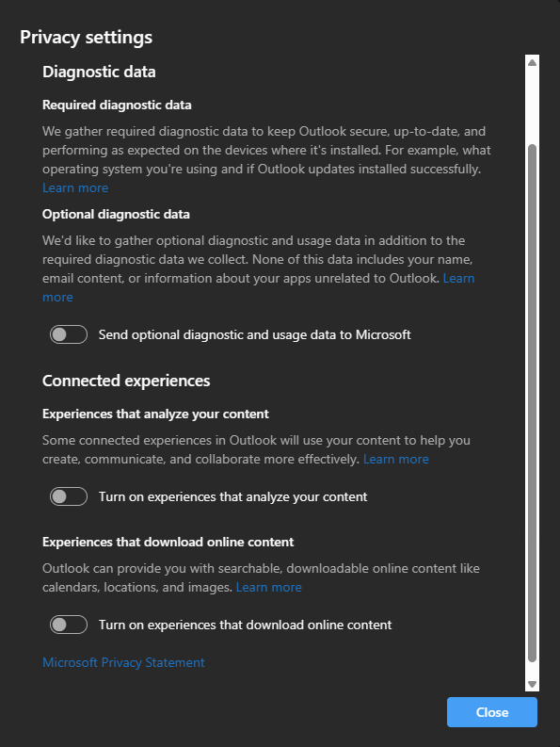The width and height of the screenshot is (560, 747).
Task: Click the Optional diagnostic data subheading
Action: click(x=116, y=215)
